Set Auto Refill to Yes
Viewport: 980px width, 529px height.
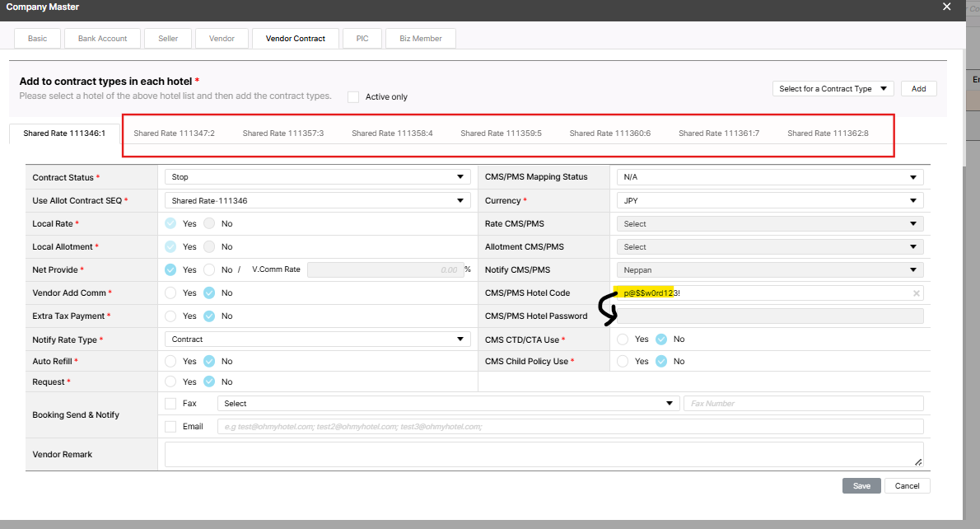click(170, 362)
